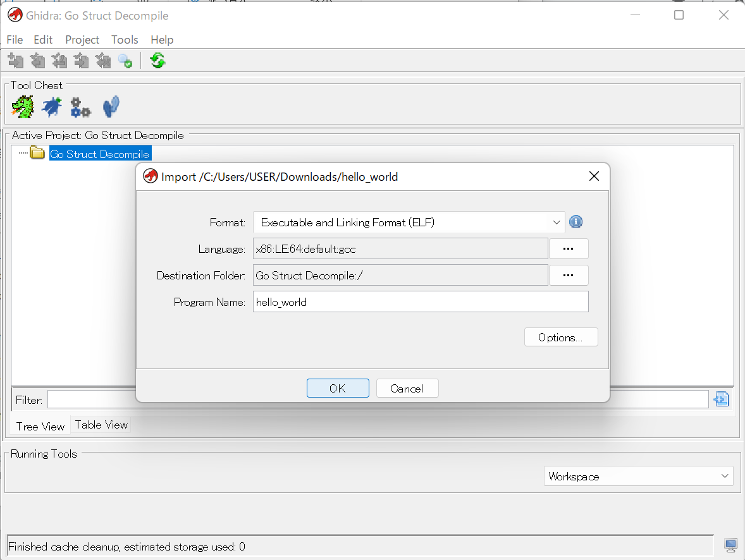745x560 pixels.
Task: Open the footprint tool in Tool Chest
Action: [x=111, y=106]
